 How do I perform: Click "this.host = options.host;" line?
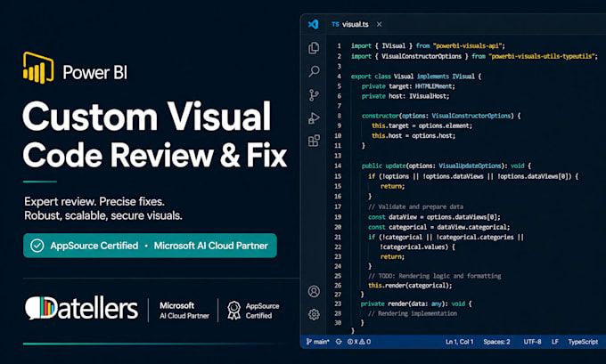coord(414,136)
